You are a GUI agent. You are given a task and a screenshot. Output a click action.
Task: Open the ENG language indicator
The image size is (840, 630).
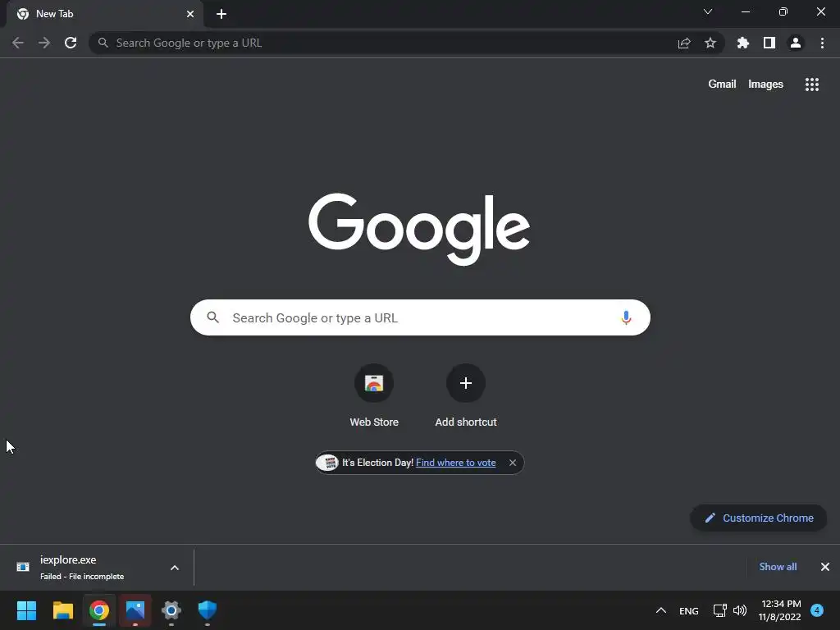click(x=689, y=610)
